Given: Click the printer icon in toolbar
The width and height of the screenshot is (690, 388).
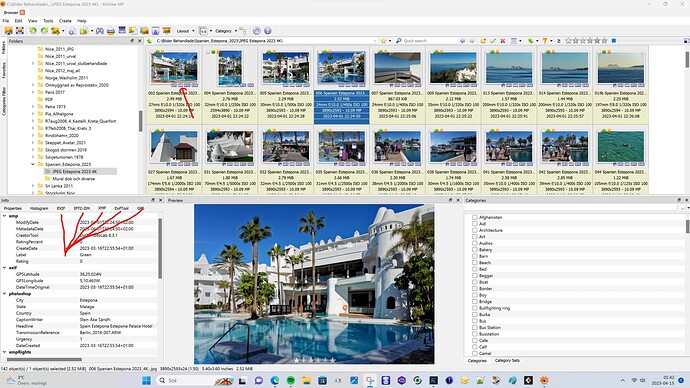Looking at the screenshot, I should 111,31.
